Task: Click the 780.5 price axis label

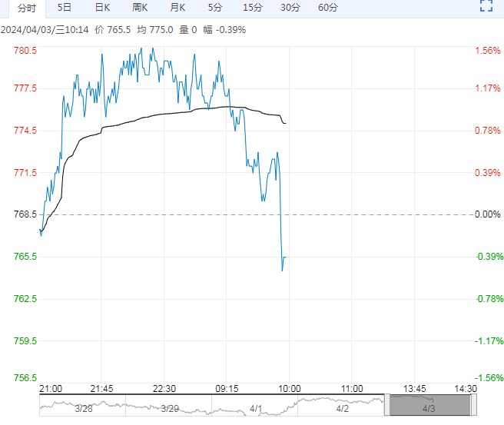Action: click(25, 51)
